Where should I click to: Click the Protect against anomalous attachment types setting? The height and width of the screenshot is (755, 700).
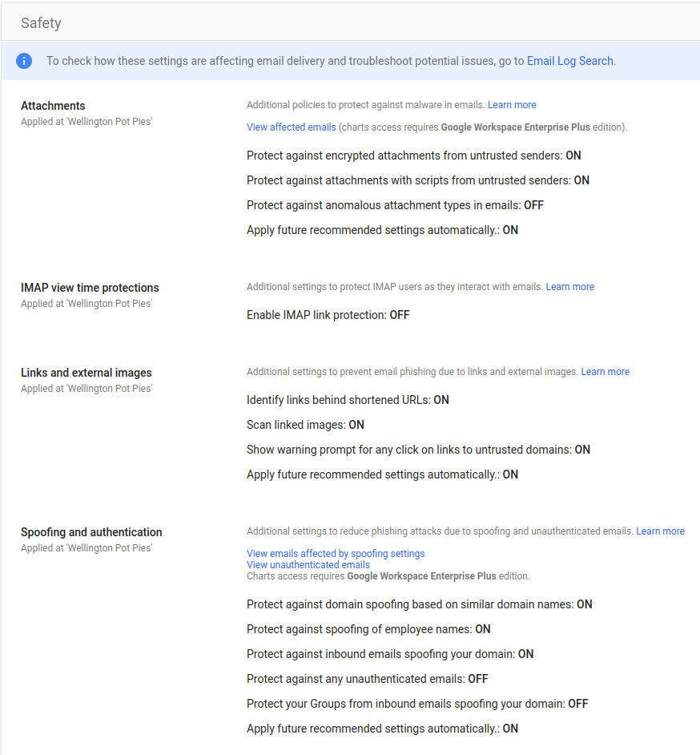coord(395,204)
